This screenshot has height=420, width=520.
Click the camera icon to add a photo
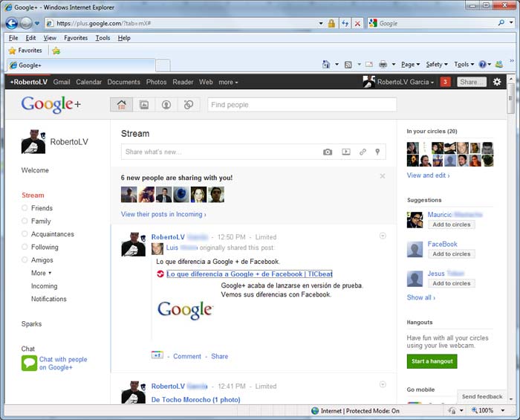click(x=328, y=152)
